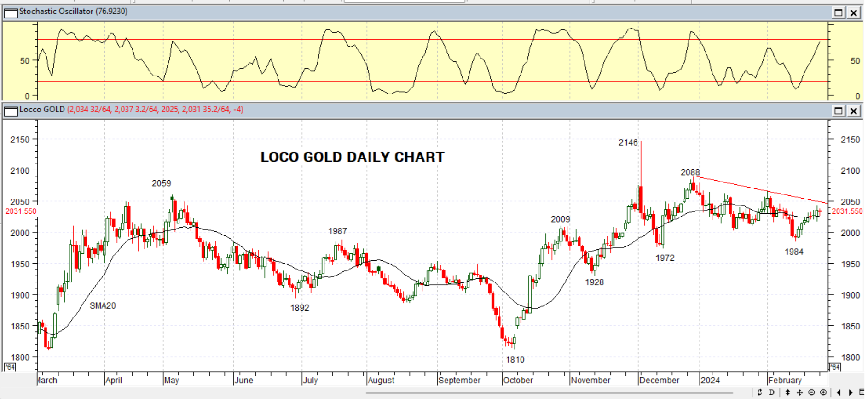Screen dimensions: 868x399
Task: Select the four-way arrow pan tool
Action: coord(799,393)
